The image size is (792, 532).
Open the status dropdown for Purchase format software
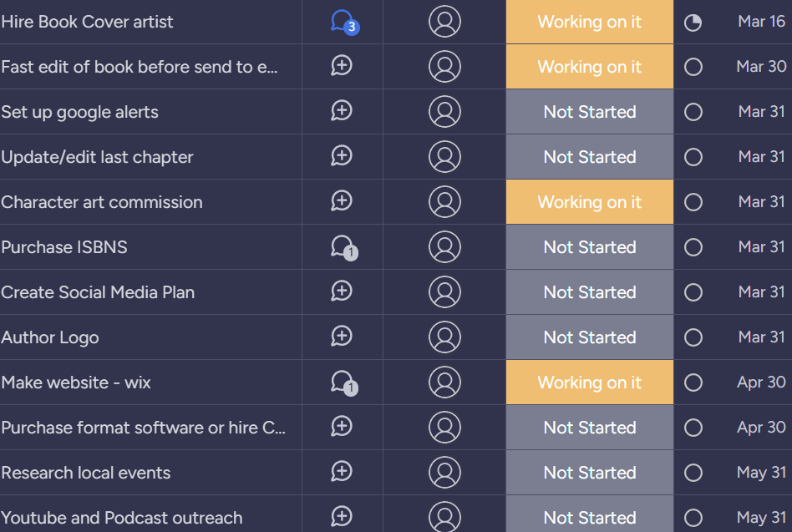tap(590, 428)
